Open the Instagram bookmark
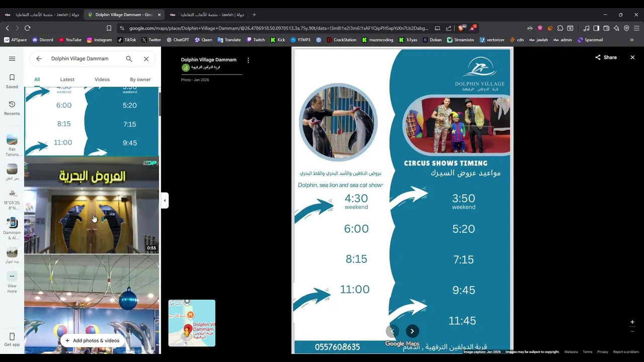This screenshot has height=362, width=644. pos(99,40)
